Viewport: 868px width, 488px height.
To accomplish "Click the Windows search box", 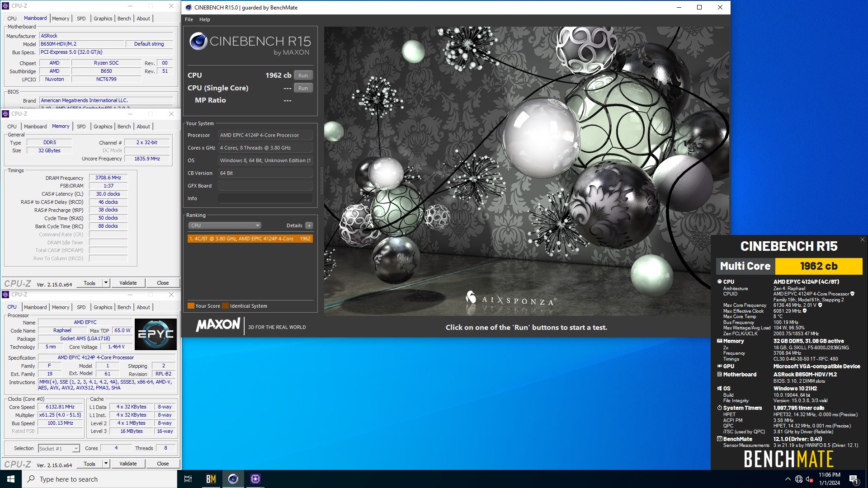I will (x=99, y=479).
